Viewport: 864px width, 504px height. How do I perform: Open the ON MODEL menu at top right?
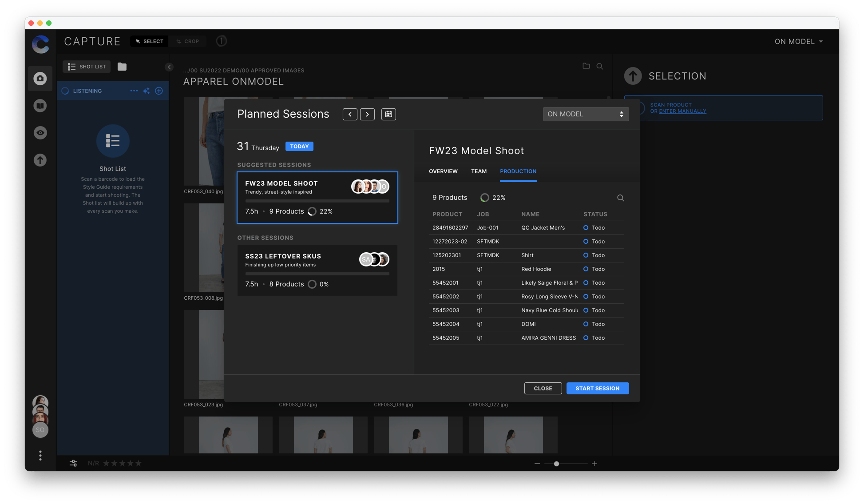coord(798,41)
